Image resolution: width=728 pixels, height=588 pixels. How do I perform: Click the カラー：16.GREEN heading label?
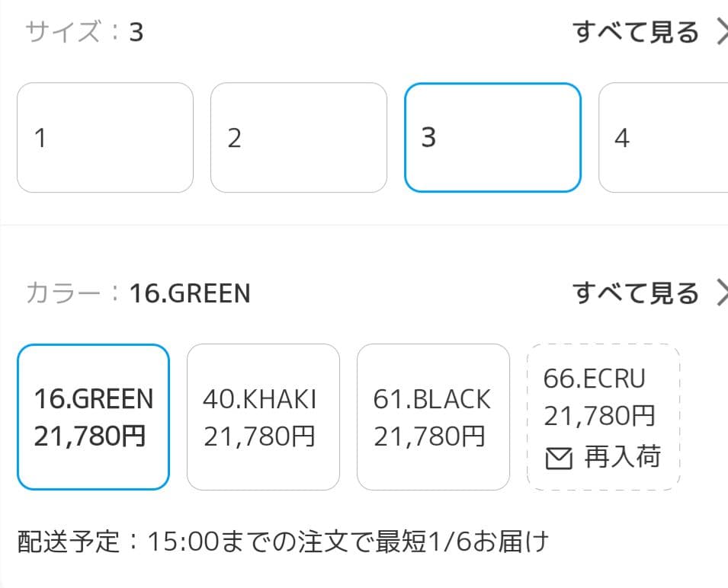pos(137,293)
